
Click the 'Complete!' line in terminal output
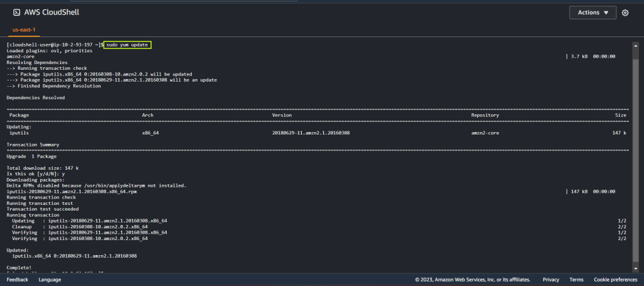pos(19,268)
